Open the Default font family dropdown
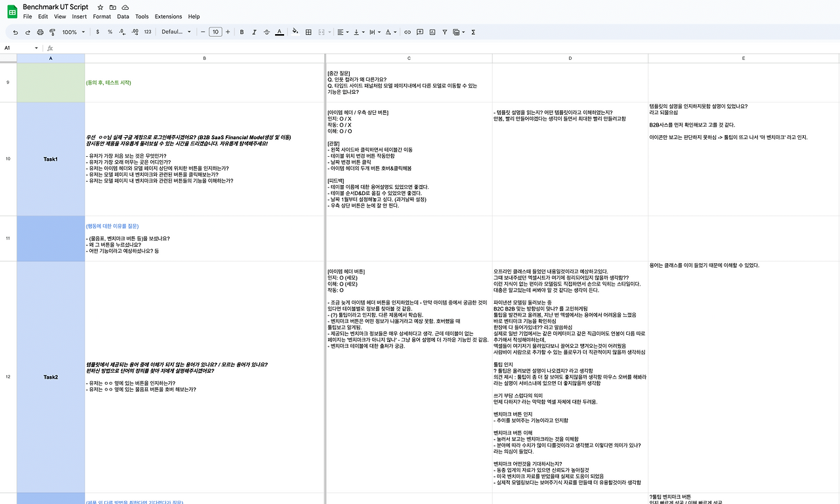Image resolution: width=840 pixels, height=504 pixels. click(177, 31)
